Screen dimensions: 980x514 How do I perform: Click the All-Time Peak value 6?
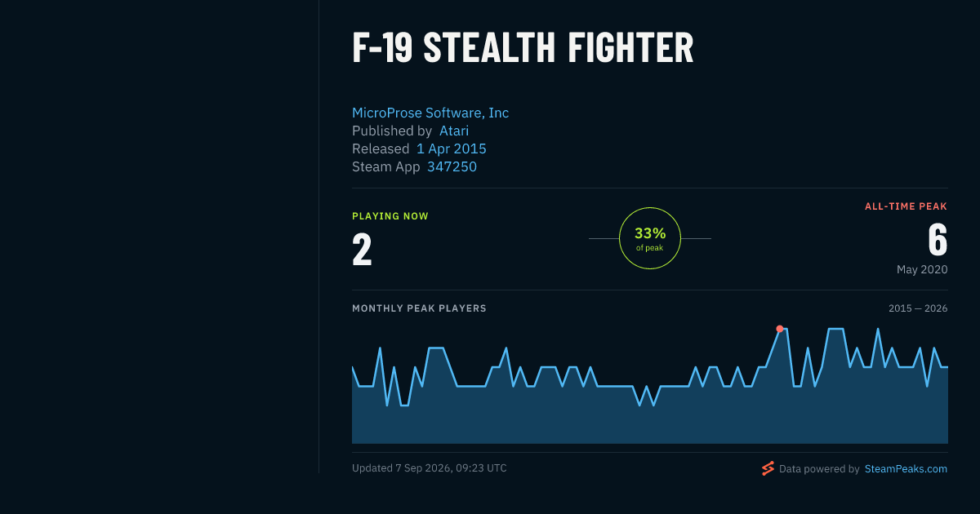pyautogui.click(x=938, y=240)
